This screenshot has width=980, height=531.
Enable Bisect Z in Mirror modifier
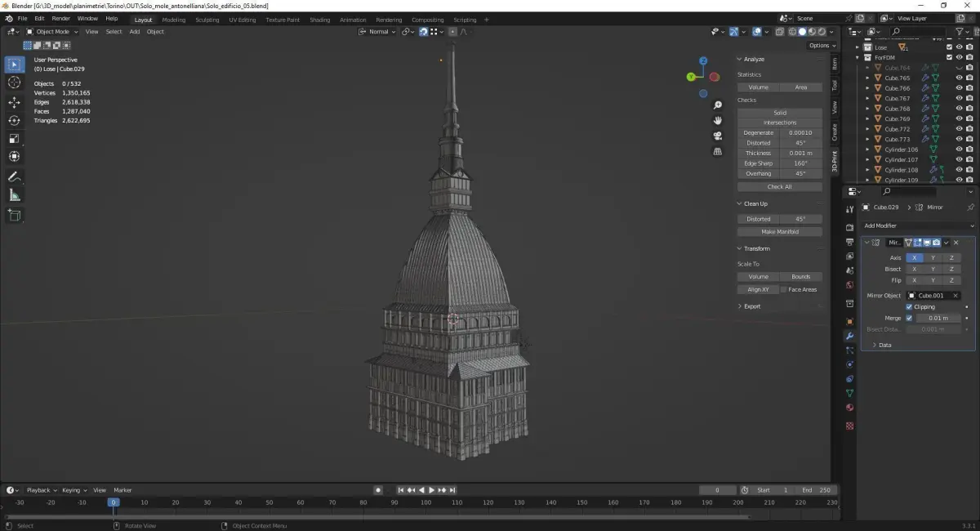(x=951, y=269)
